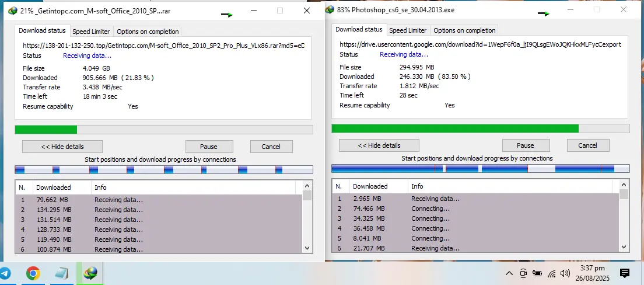Click the Office rar download URL text
The height and width of the screenshot is (285, 644).
point(164,46)
